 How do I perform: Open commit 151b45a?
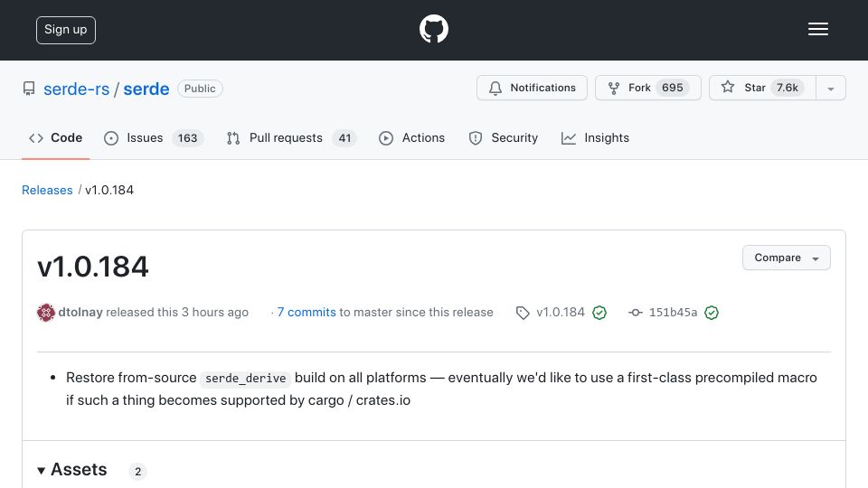click(x=673, y=312)
